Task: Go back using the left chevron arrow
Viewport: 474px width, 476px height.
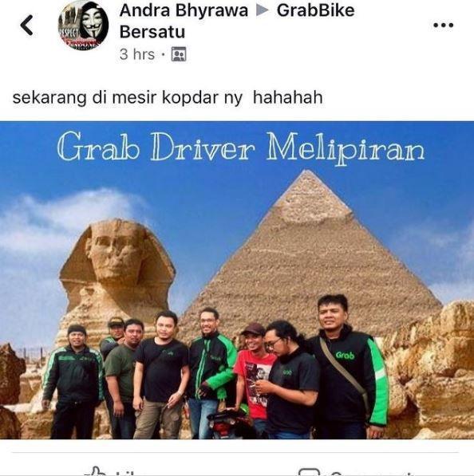Action: 27,25
